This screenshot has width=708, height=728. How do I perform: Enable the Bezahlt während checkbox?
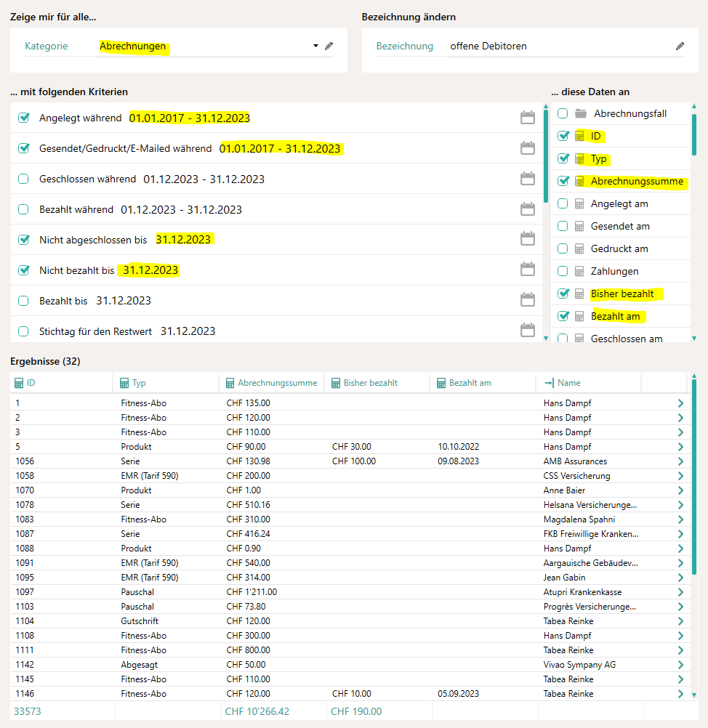24,209
